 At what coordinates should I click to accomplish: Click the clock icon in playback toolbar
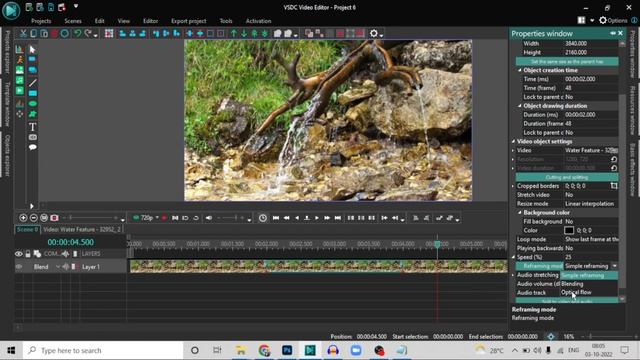[263, 218]
